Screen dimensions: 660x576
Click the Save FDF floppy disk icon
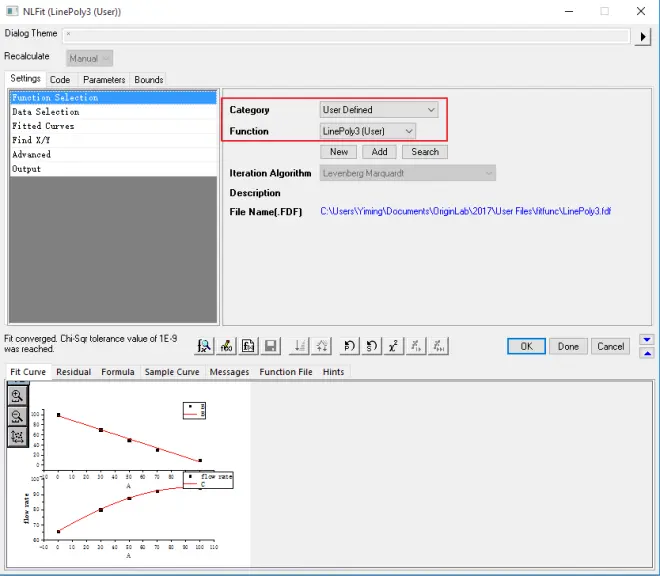271,346
